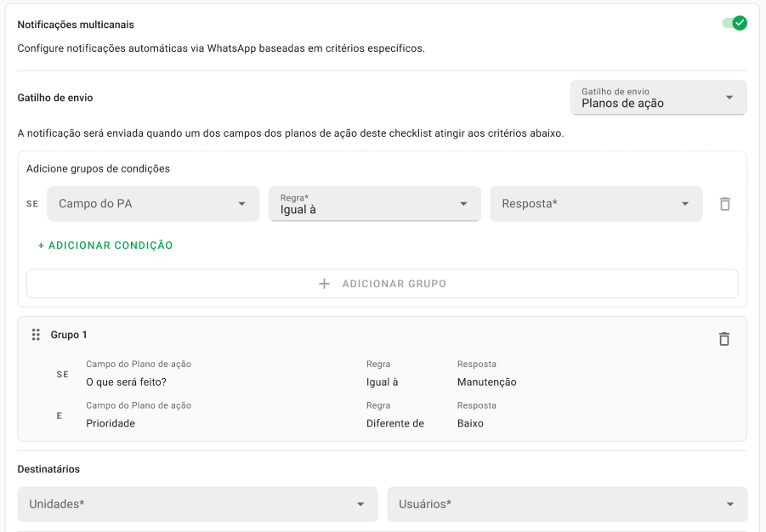Open the Resposta dropdown field
766x532 pixels.
[596, 204]
